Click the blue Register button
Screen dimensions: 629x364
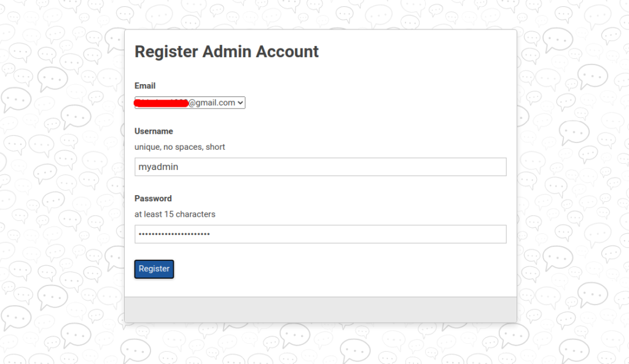[x=154, y=269]
